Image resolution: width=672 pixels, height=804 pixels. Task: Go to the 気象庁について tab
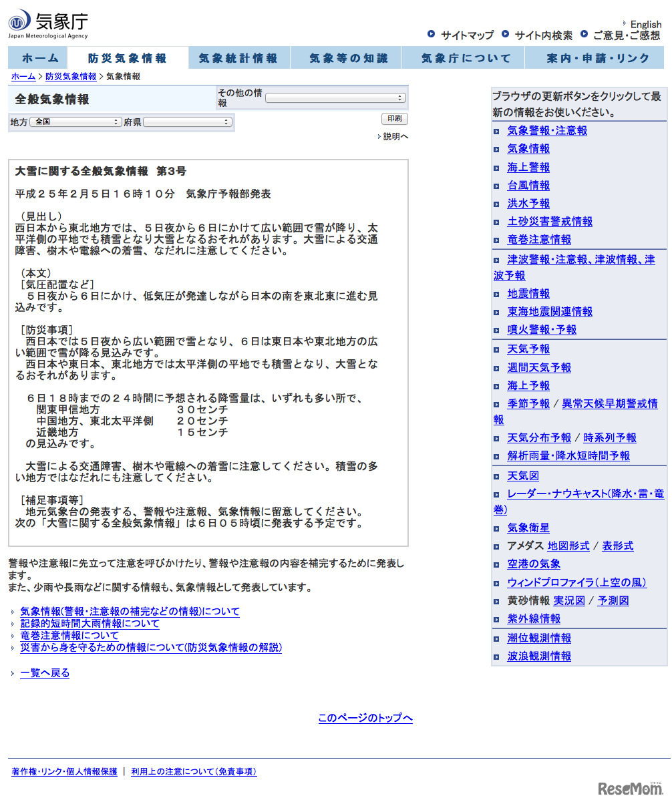(463, 58)
